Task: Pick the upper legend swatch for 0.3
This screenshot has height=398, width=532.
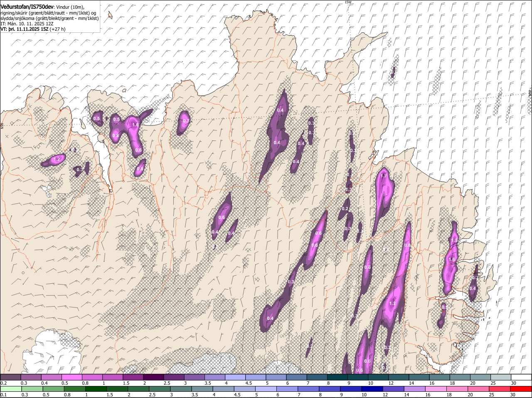Action: pos(31,377)
